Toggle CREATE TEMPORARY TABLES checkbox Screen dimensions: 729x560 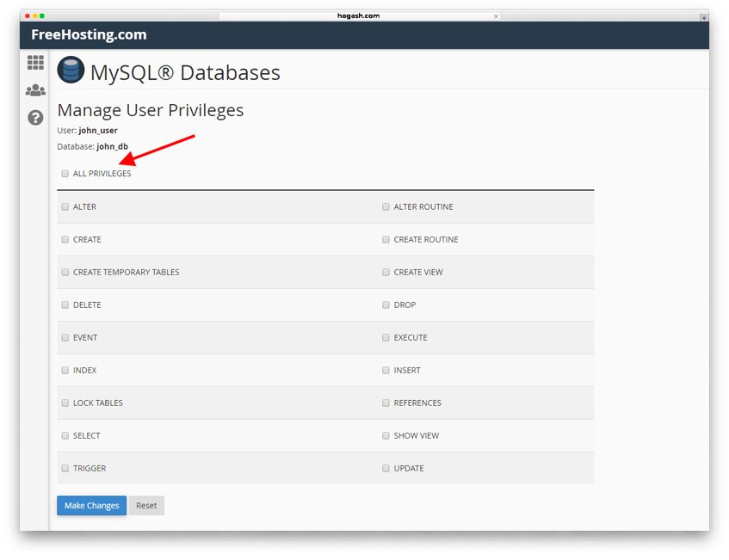click(x=65, y=272)
